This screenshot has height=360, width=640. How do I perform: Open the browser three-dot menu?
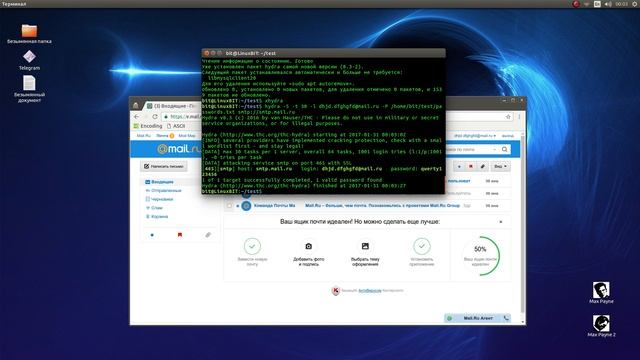(x=519, y=117)
